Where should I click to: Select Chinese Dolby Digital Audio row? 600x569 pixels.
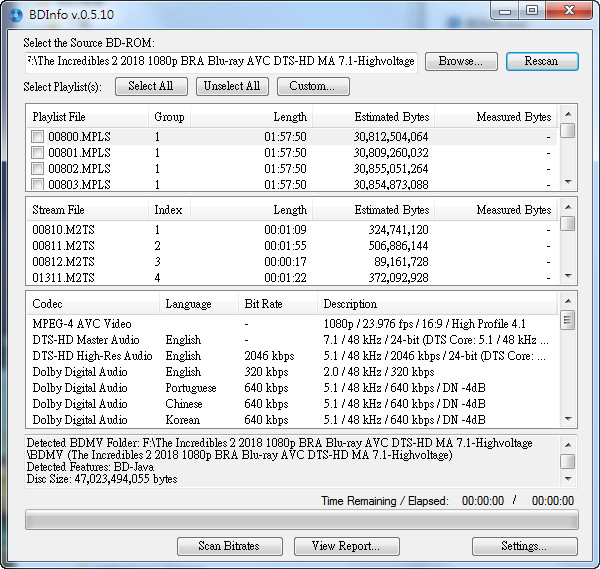[x=292, y=404]
